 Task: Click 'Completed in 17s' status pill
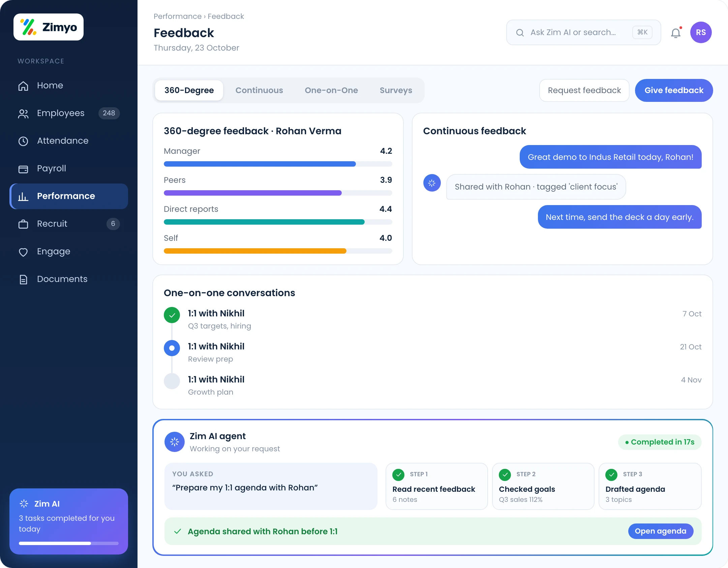[x=660, y=442]
